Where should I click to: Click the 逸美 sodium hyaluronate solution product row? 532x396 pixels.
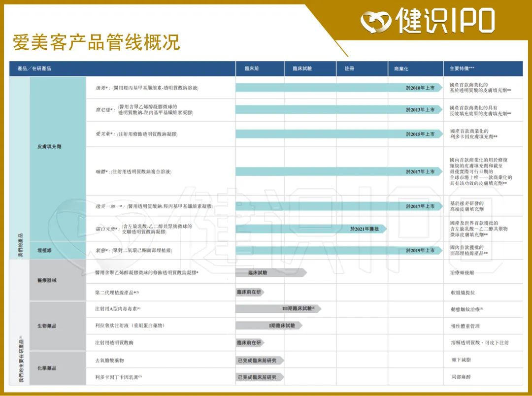147,88
